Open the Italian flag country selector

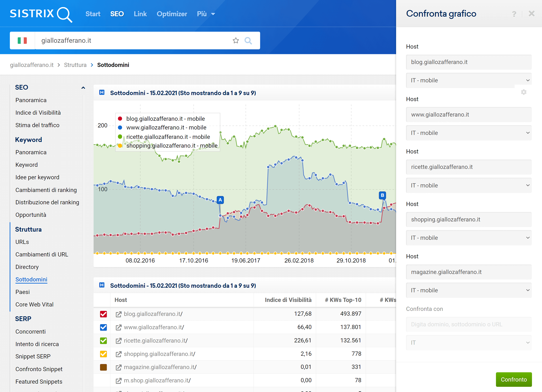(x=22, y=40)
